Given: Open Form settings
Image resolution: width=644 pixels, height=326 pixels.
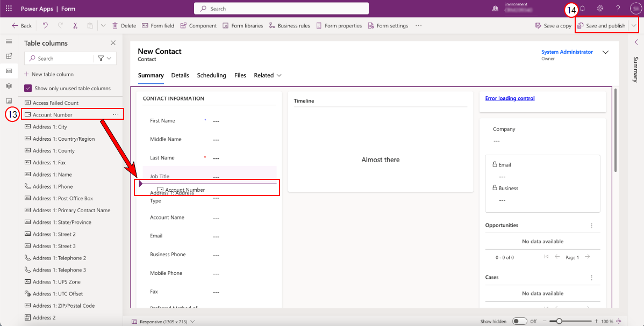Looking at the screenshot, I should pos(388,25).
